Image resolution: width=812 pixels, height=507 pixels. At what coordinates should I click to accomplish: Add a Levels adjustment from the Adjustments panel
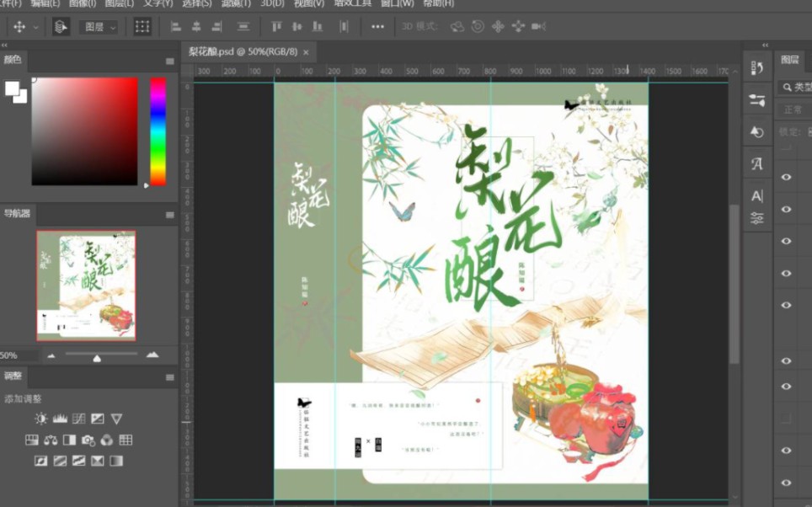60,419
